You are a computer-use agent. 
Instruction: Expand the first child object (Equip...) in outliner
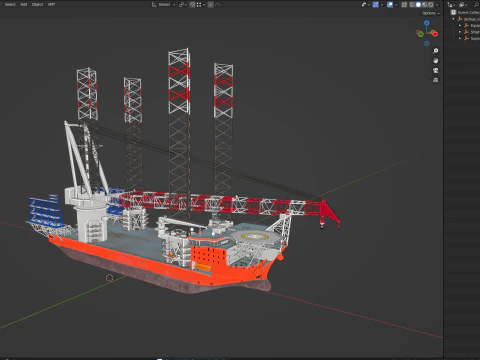point(460,25)
